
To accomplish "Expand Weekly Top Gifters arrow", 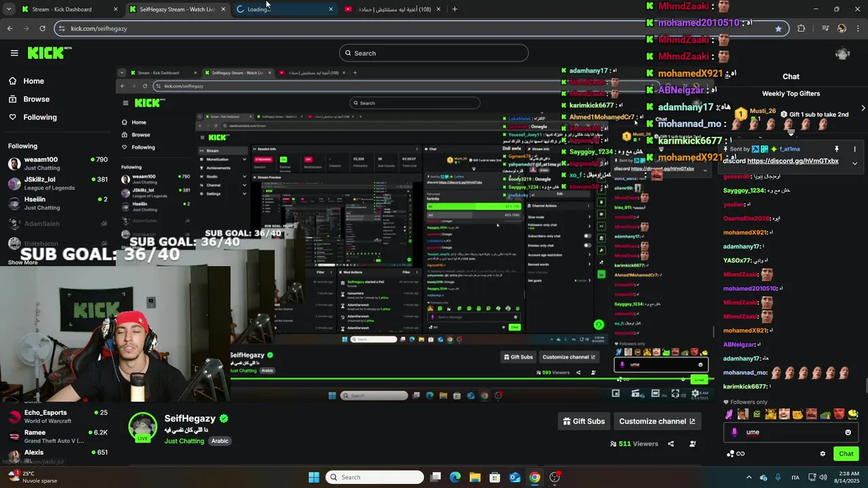I will click(x=863, y=108).
